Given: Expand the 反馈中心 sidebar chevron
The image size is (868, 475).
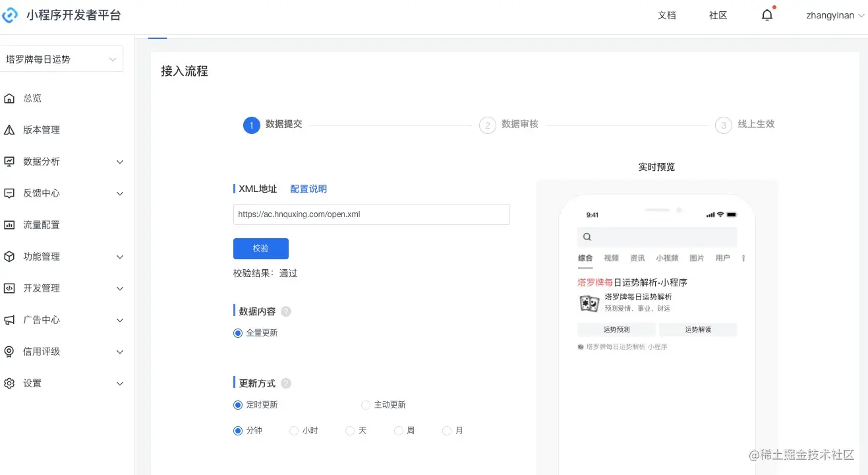Looking at the screenshot, I should point(120,193).
